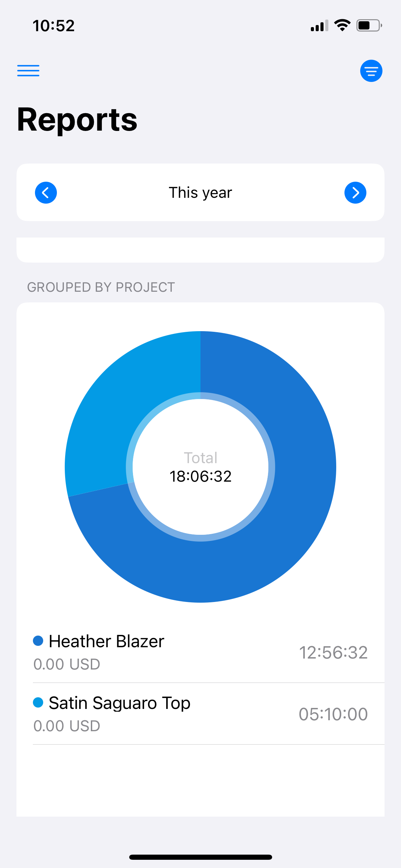401x868 pixels.
Task: Tap the Wi-Fi status icon
Action: pos(342,25)
